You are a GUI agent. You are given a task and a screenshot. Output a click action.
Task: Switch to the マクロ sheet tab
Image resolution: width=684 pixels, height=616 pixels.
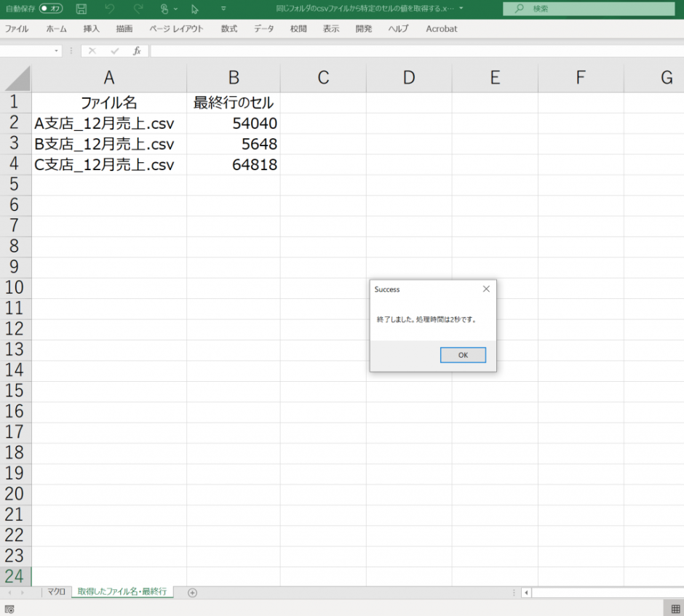tap(56, 592)
